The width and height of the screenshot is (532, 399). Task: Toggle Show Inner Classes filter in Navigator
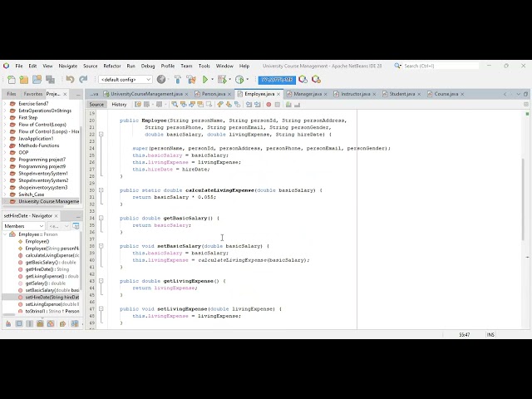point(51,323)
